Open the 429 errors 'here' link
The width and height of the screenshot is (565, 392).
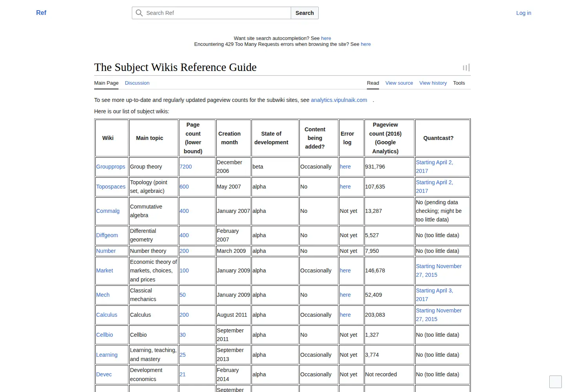pos(366,44)
